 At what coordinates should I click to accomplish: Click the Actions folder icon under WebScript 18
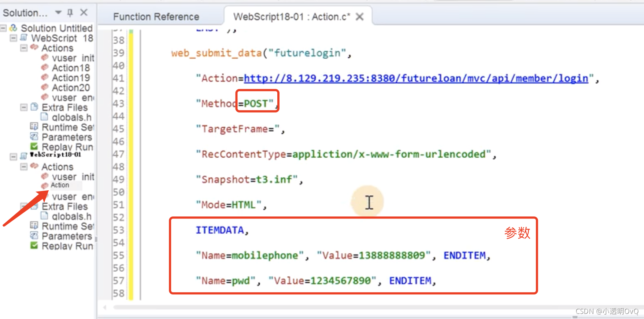pos(34,47)
